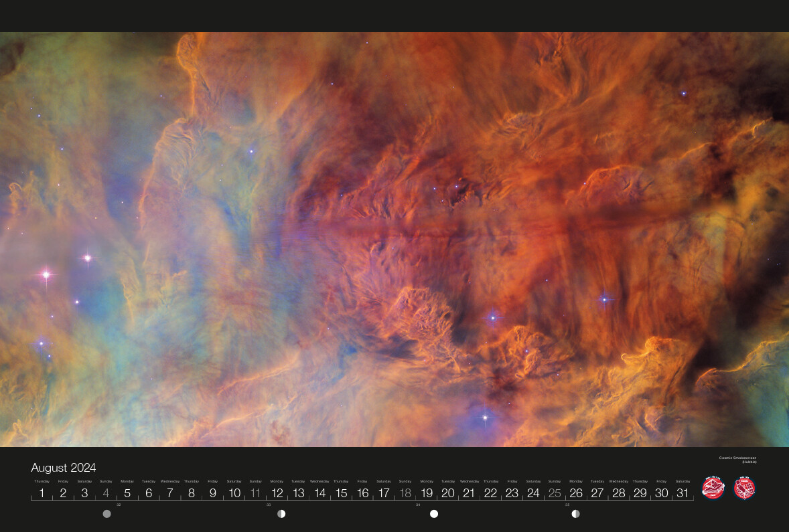This screenshot has height=532, width=789.
Task: Click the first quarter moon icon under August 12
Action: pos(281,514)
